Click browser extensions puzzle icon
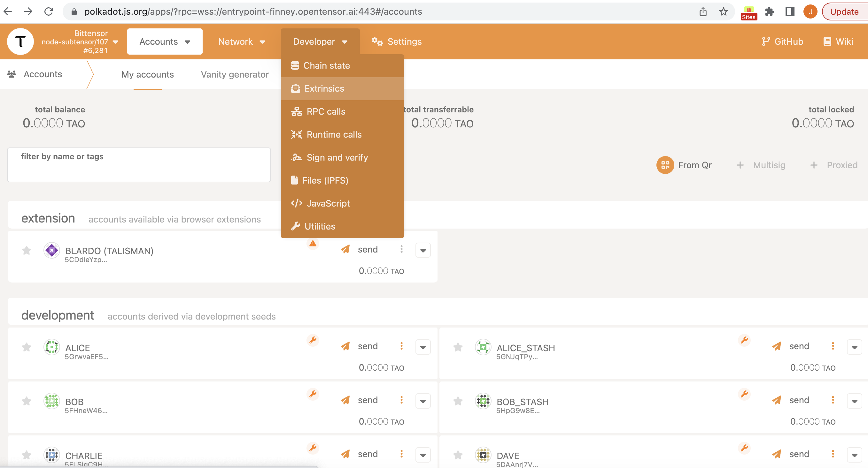868x468 pixels. tap(769, 12)
